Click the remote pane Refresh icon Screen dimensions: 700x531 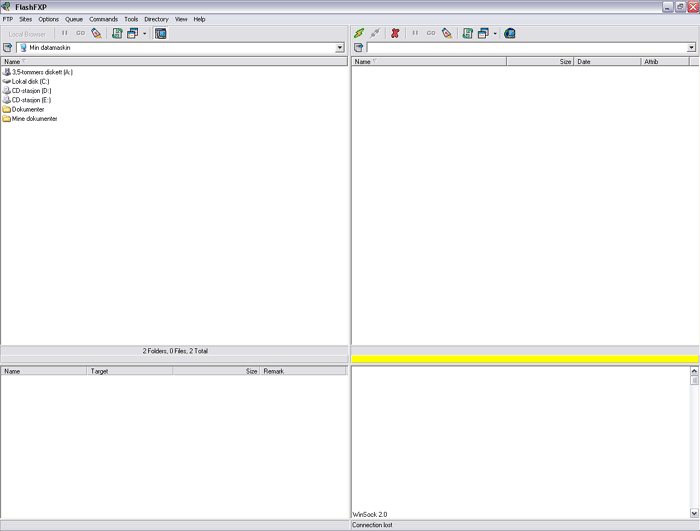pos(467,33)
